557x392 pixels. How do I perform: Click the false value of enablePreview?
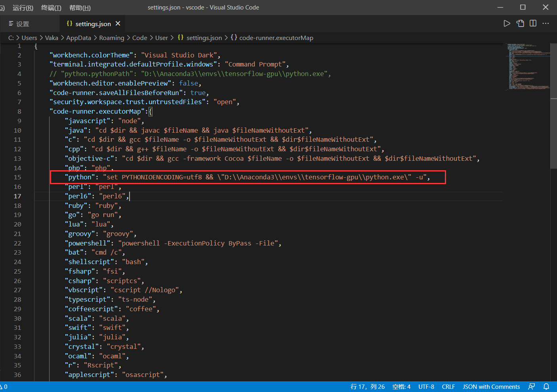coord(189,83)
